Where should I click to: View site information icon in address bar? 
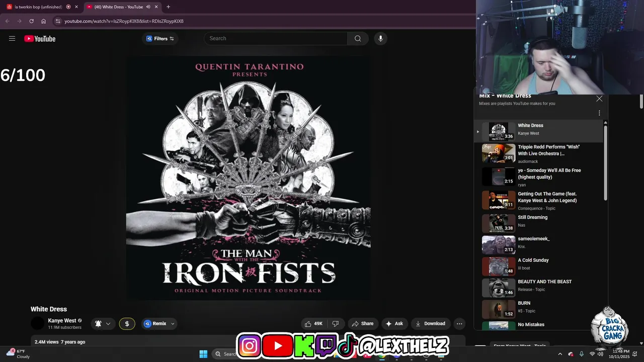(x=58, y=21)
